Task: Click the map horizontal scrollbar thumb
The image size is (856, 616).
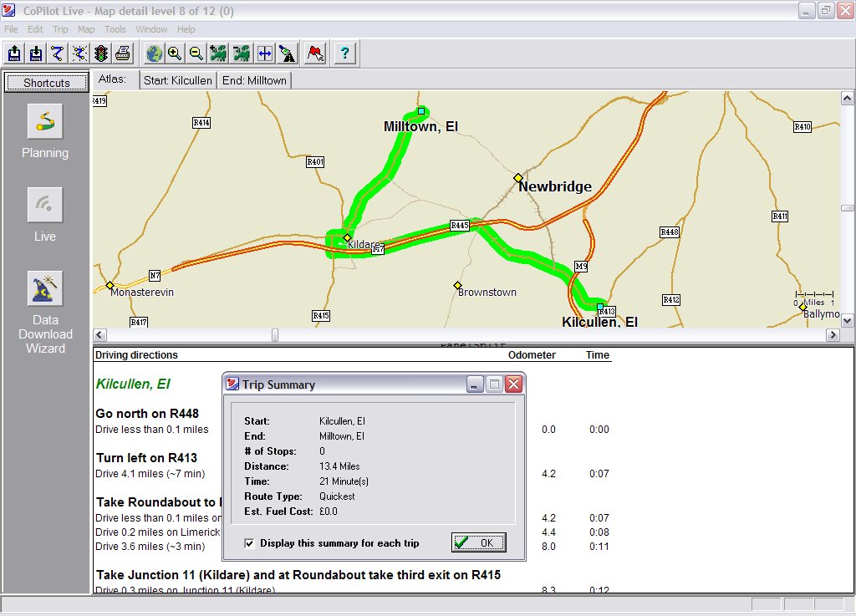Action: click(275, 334)
